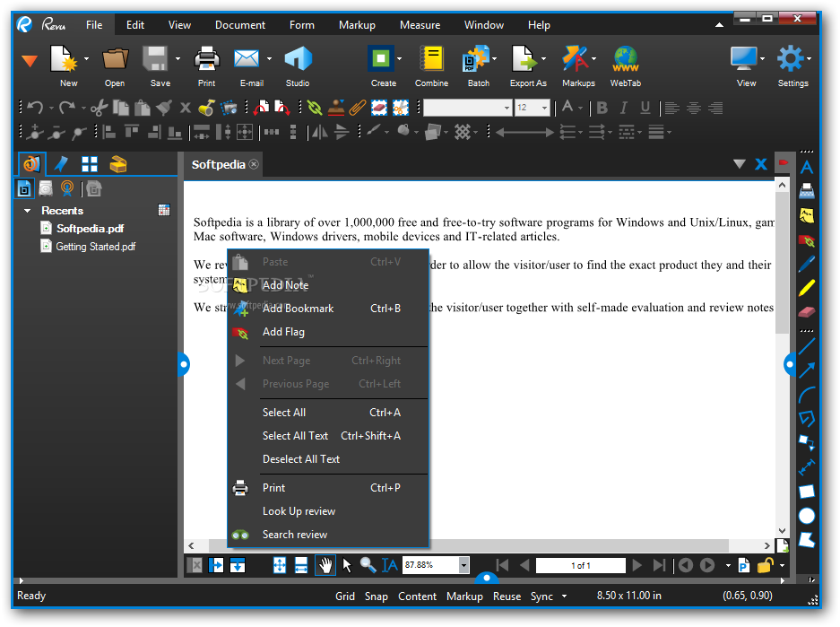
Task: Select the Text Box tool in right sidebar
Action: tap(807, 168)
